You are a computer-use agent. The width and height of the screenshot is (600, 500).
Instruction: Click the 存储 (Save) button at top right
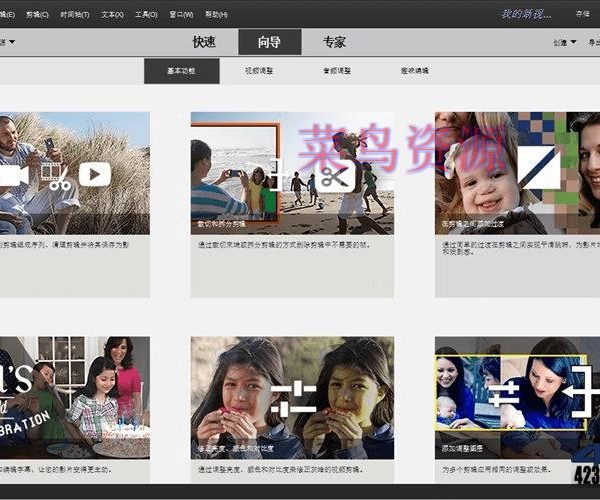pyautogui.click(x=582, y=14)
